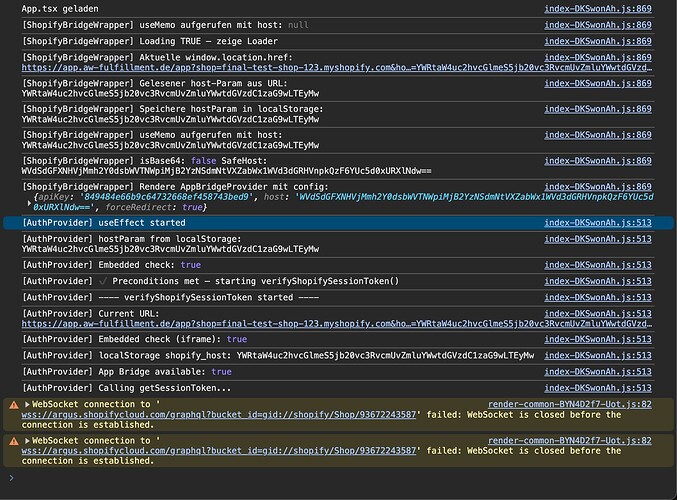The height and width of the screenshot is (500, 677).
Task: Click 'true' value after 'Embedded check (iframe):'
Action: 237,339
